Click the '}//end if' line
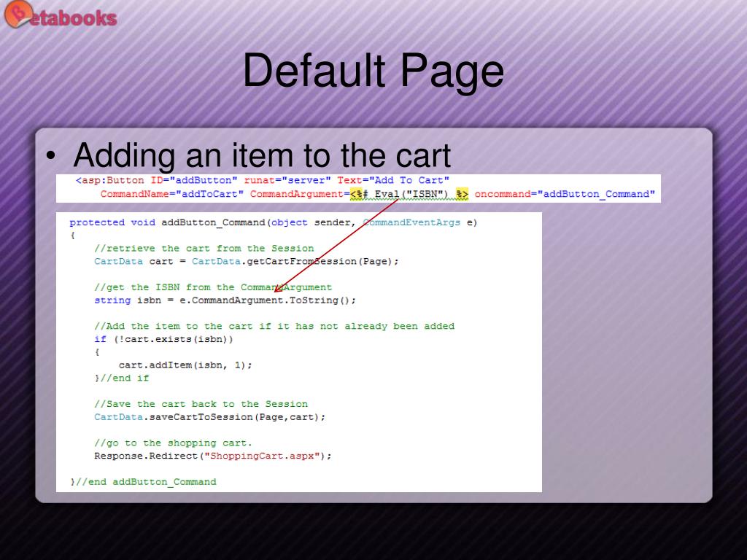Screen dimensions: 747x560 coord(122,378)
